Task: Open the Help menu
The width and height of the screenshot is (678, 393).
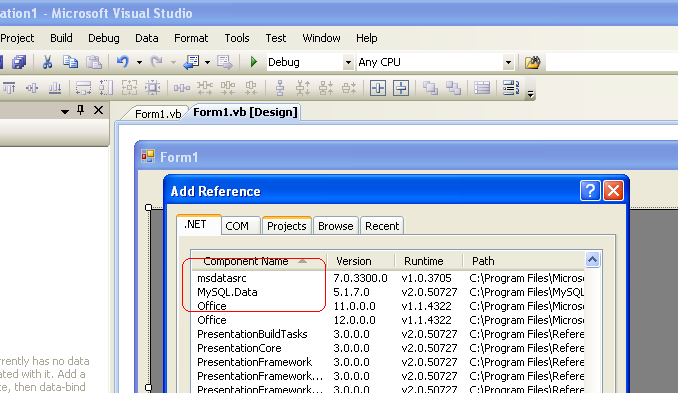Action: [367, 38]
